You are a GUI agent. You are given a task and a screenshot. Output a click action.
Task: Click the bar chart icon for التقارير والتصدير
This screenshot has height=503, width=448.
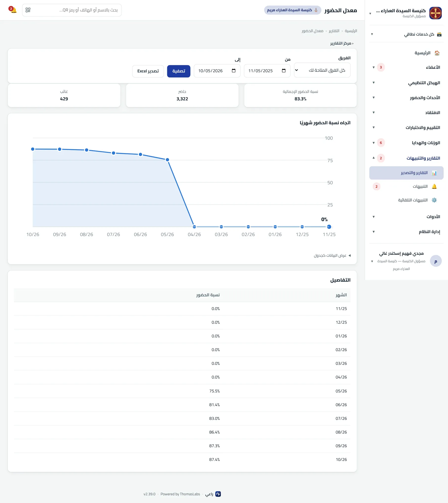point(434,173)
